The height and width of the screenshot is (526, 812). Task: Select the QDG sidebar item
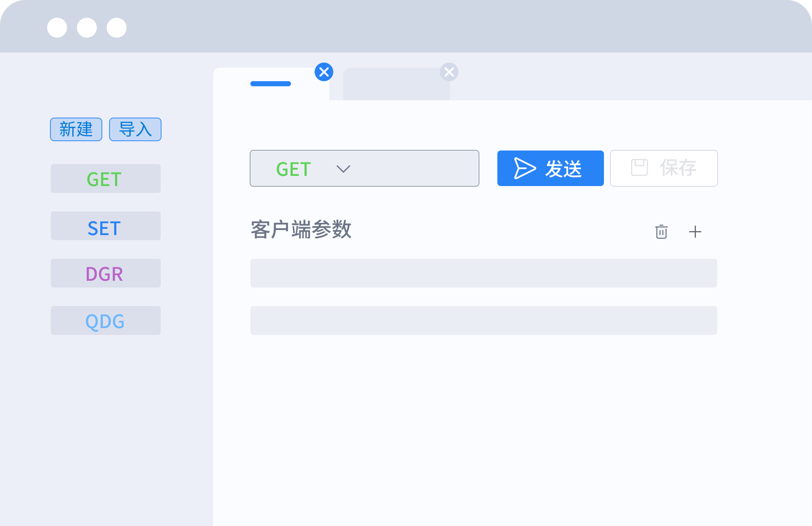[106, 321]
